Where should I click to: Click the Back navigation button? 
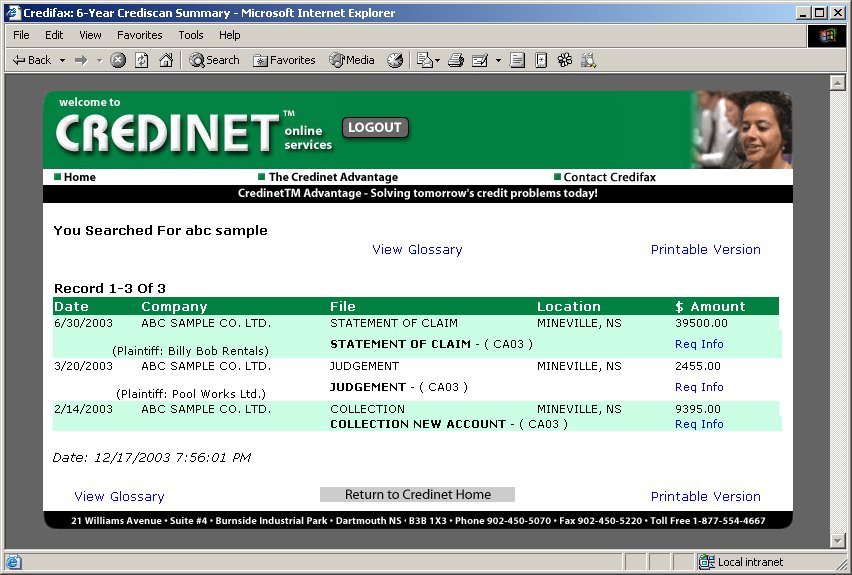(x=32, y=60)
